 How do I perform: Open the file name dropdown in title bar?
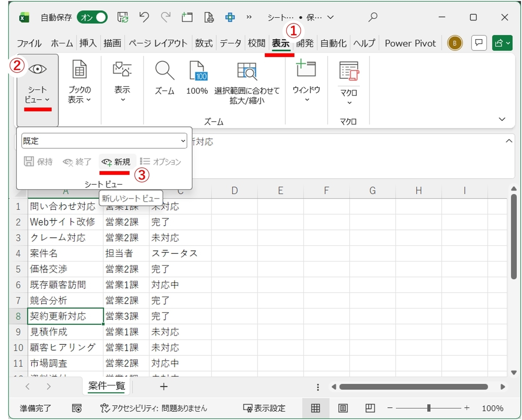(330, 17)
